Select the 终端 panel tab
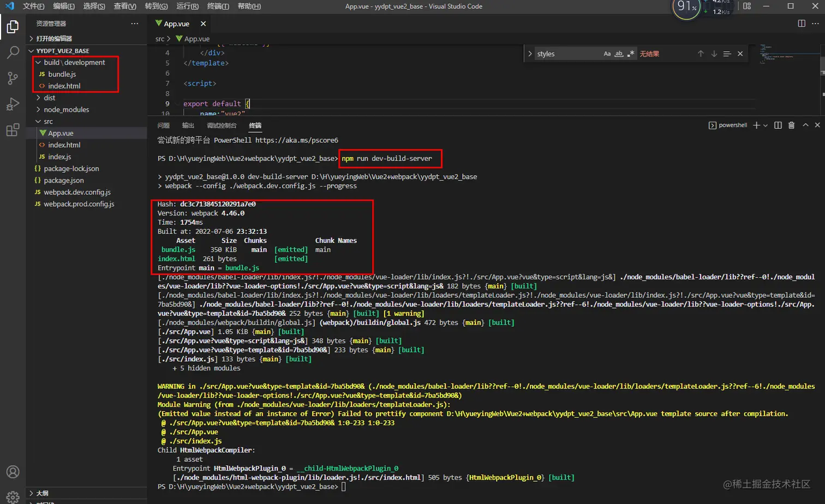Screen dimensions: 825x504 pyautogui.click(x=255, y=125)
